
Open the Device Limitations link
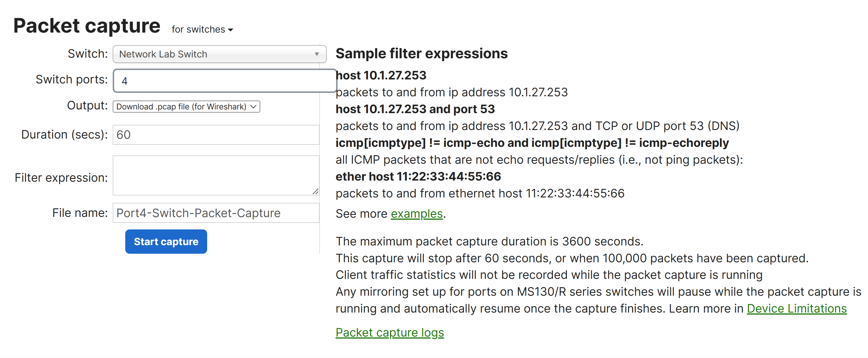[x=797, y=308]
